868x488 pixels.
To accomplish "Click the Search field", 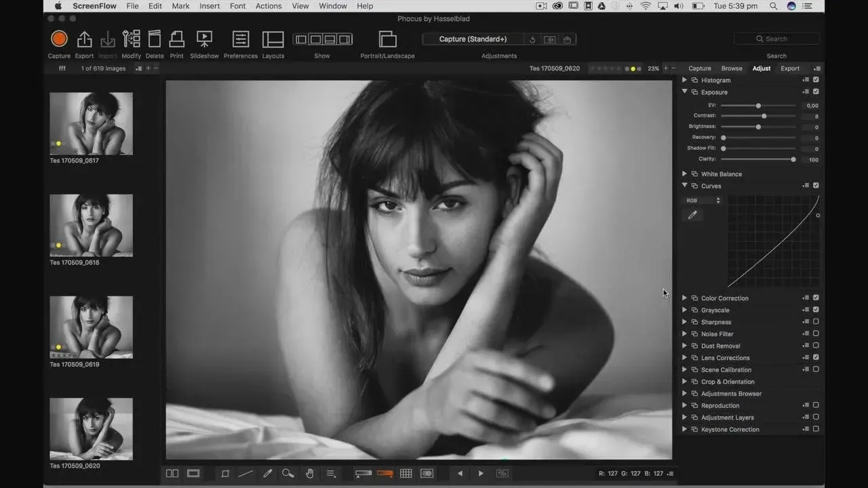I will 776,39.
